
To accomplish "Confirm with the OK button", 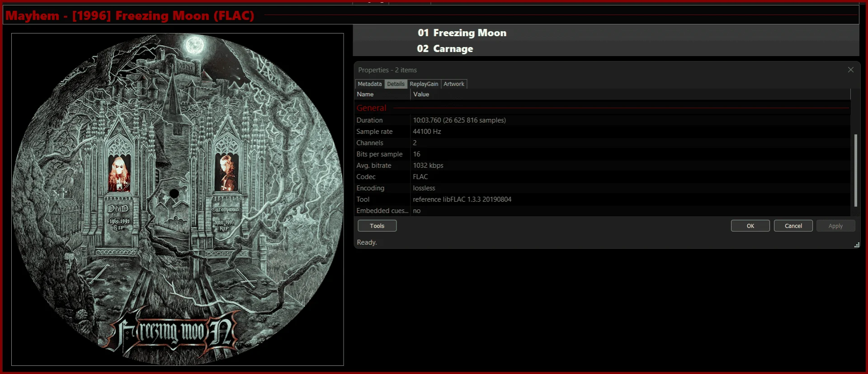I will 750,226.
